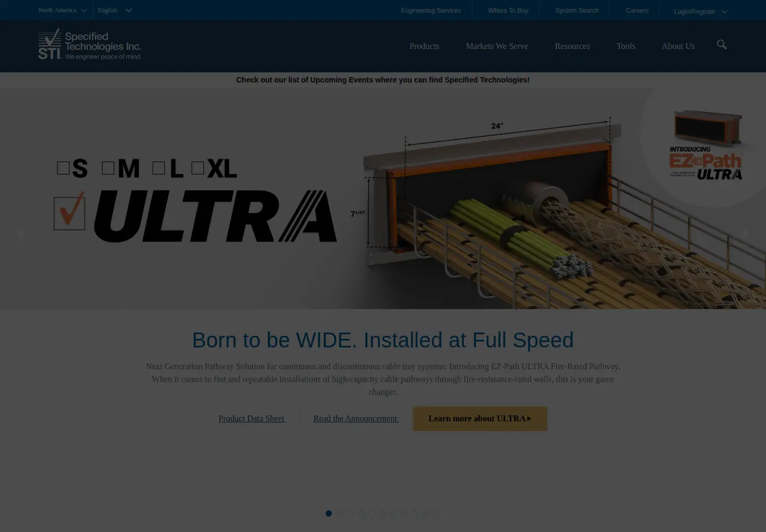Show previous carousel slide with left arrow
766x532 pixels.
pos(20,234)
